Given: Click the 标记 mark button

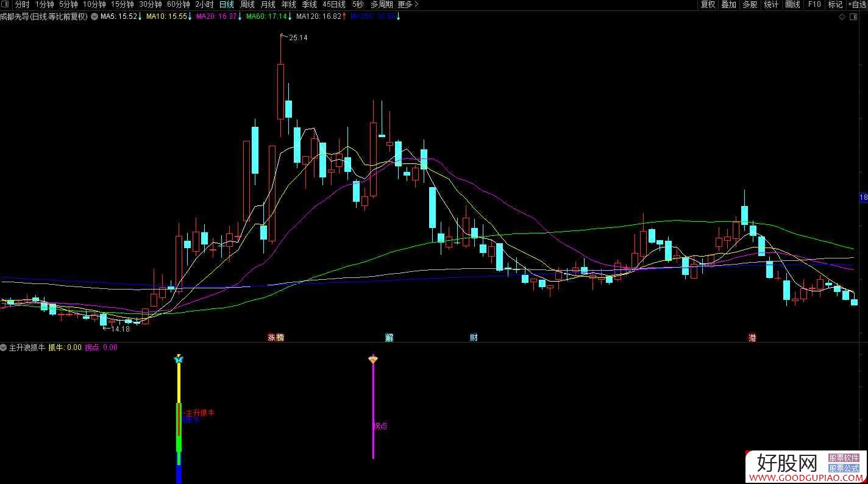Looking at the screenshot, I should click(x=835, y=4).
